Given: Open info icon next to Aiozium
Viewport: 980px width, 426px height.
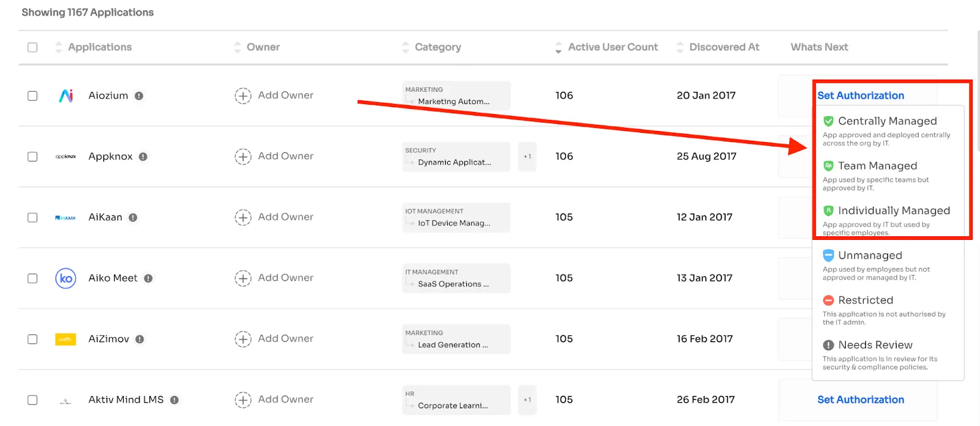Looking at the screenshot, I should [139, 96].
